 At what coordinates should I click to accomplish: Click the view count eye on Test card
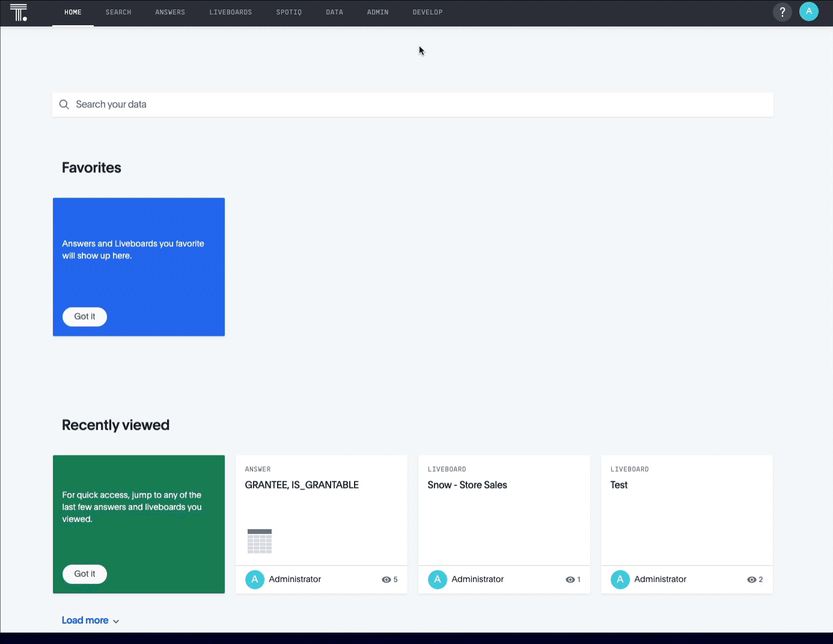pyautogui.click(x=751, y=580)
